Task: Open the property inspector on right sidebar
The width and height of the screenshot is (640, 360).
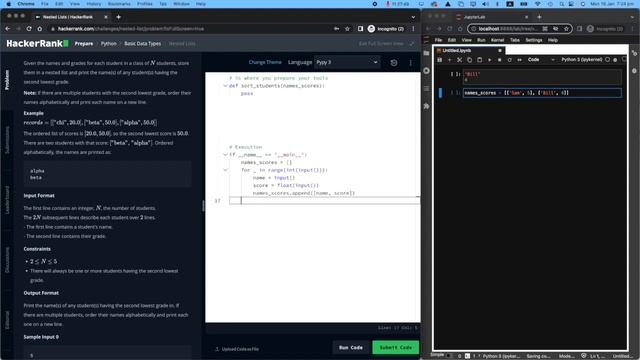Action: (634, 53)
